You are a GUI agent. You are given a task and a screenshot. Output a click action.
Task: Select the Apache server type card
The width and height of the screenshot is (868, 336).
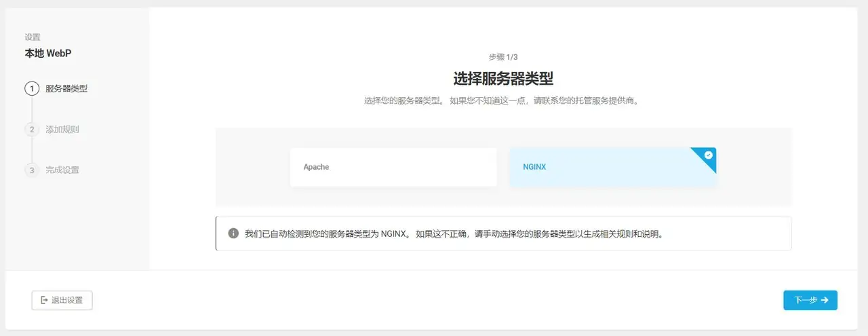(393, 167)
